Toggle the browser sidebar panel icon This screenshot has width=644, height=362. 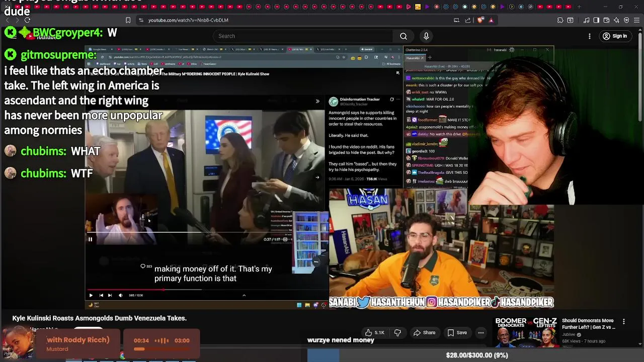tap(596, 20)
